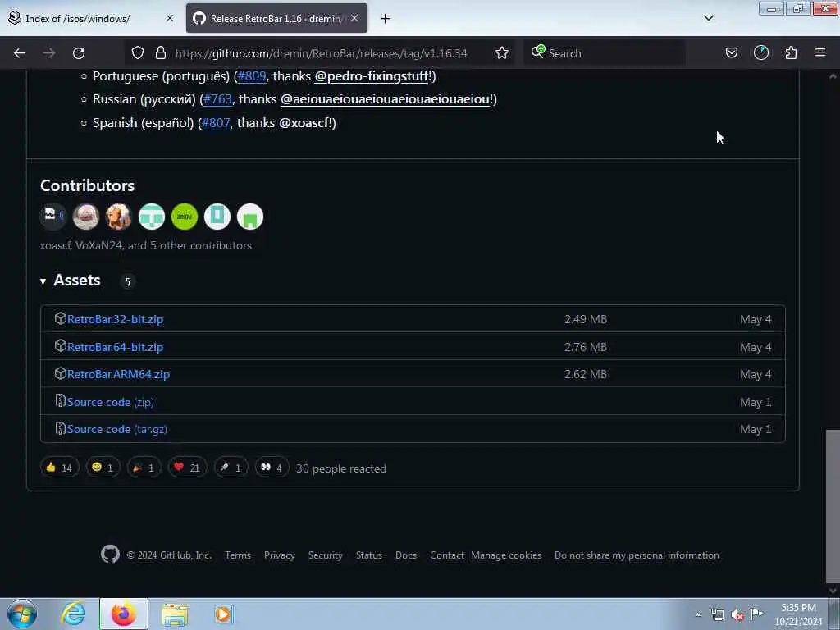Click the taskbar clock 5:35 PM
This screenshot has width=840, height=630.
(798, 614)
